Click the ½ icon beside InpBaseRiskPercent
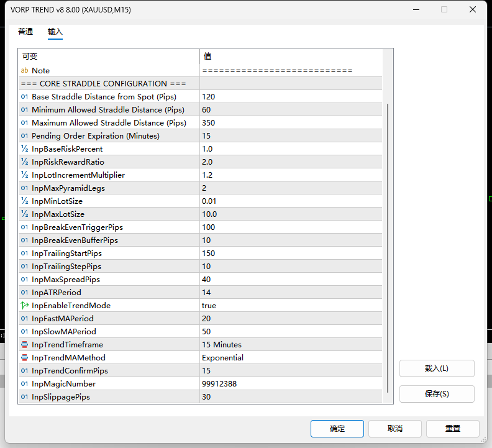Screen dimensions: 492x448 24,149
